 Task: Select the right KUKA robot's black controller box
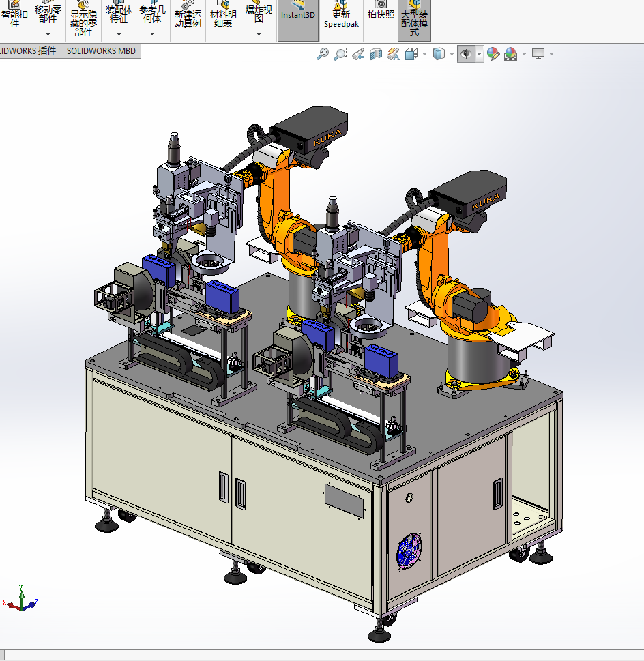pos(469,194)
